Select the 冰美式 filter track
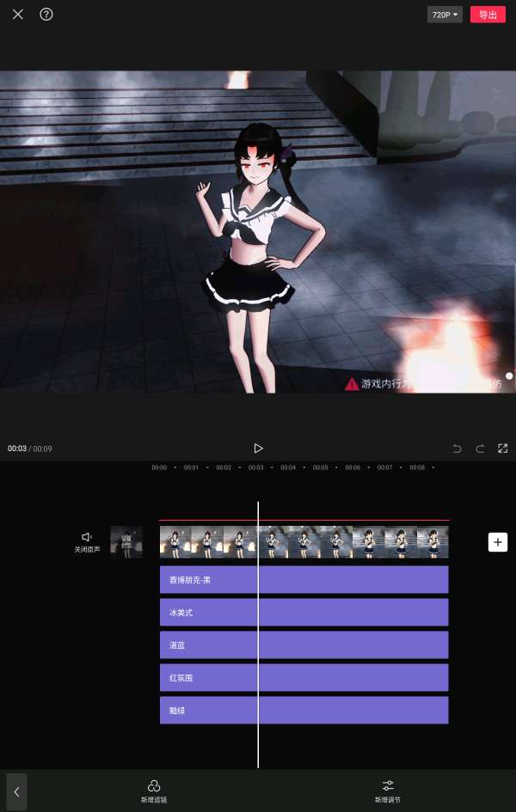 pyautogui.click(x=304, y=613)
